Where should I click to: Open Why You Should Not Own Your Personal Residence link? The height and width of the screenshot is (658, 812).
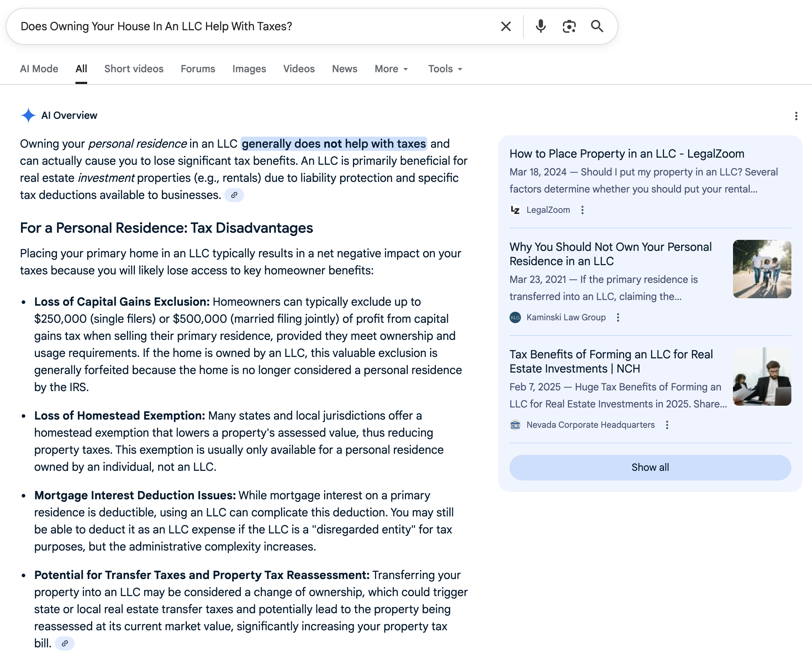pos(610,254)
